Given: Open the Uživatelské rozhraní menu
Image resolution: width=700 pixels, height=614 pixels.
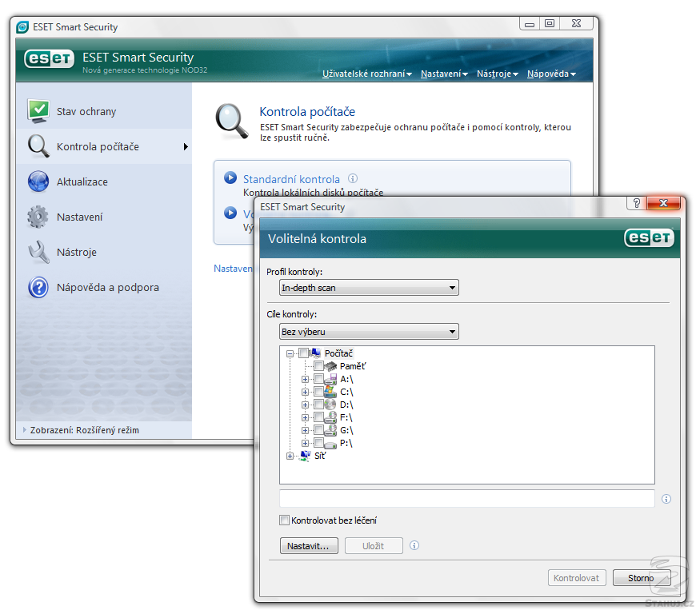Looking at the screenshot, I should (x=366, y=74).
